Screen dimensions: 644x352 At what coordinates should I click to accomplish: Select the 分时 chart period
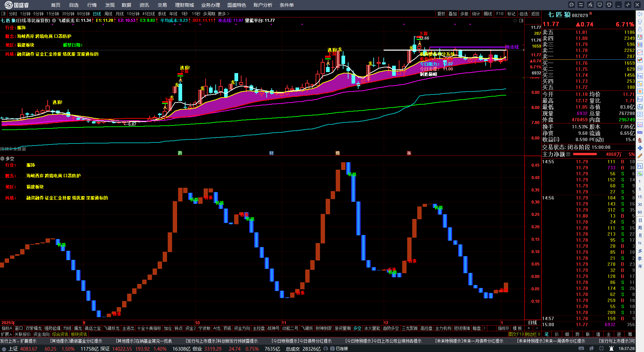pos(13,14)
